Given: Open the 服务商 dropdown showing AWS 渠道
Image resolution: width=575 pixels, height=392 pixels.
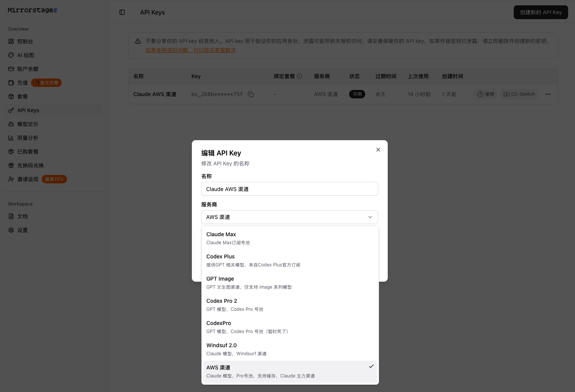Looking at the screenshot, I should (290, 217).
